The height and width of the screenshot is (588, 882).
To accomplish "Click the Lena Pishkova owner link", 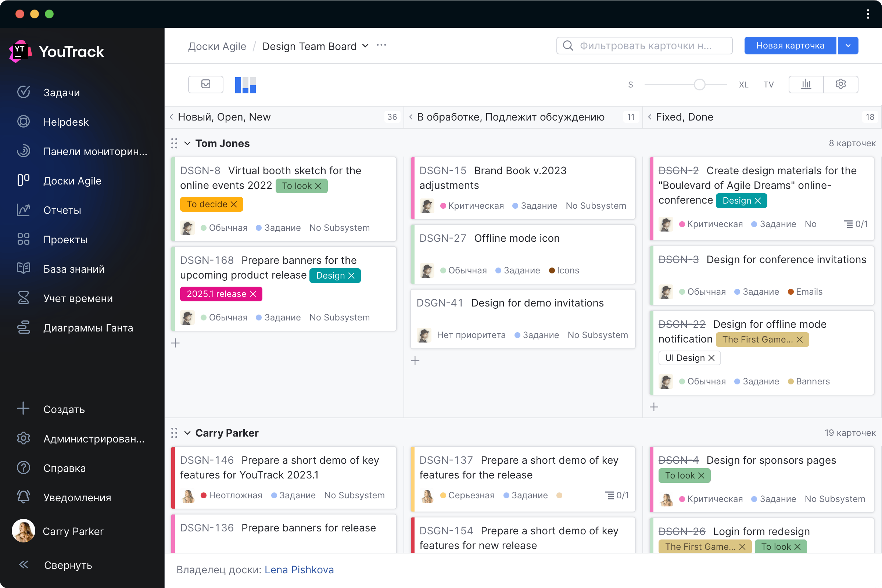I will coord(299,569).
